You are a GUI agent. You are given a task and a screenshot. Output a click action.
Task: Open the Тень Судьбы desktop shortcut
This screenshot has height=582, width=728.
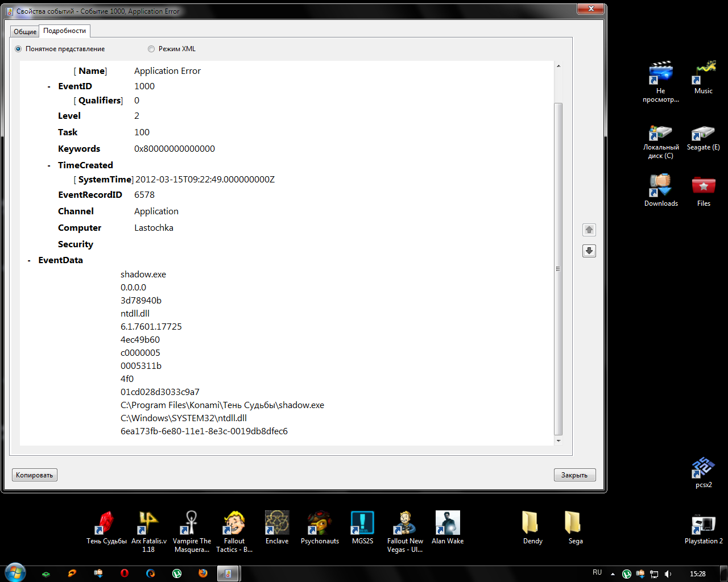(x=106, y=527)
